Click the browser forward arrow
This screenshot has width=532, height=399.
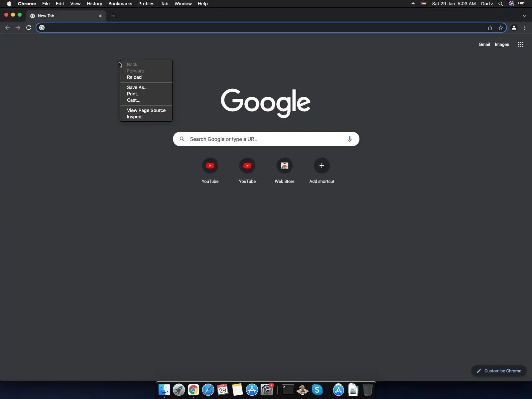tap(18, 28)
